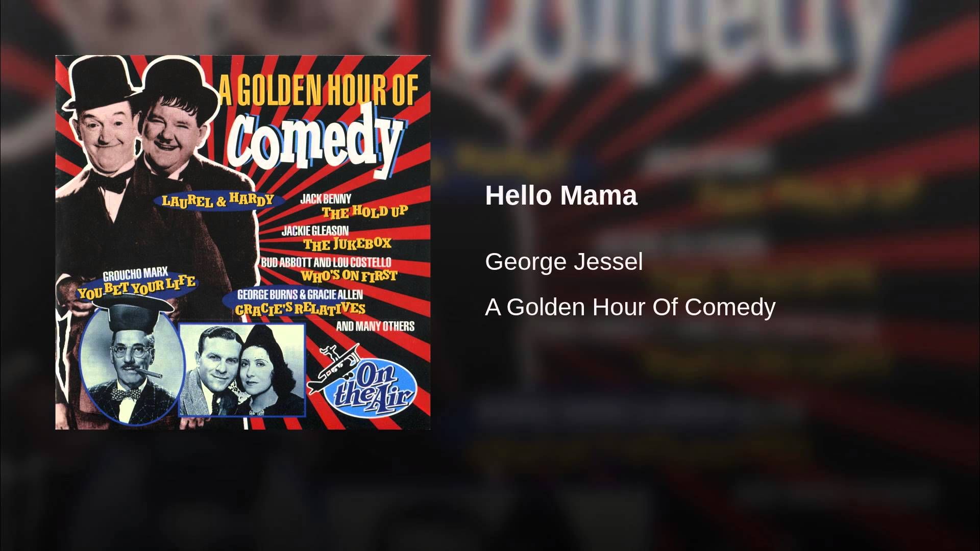
Task: Click 'The Hold Up' cover text
Action: click(364, 211)
